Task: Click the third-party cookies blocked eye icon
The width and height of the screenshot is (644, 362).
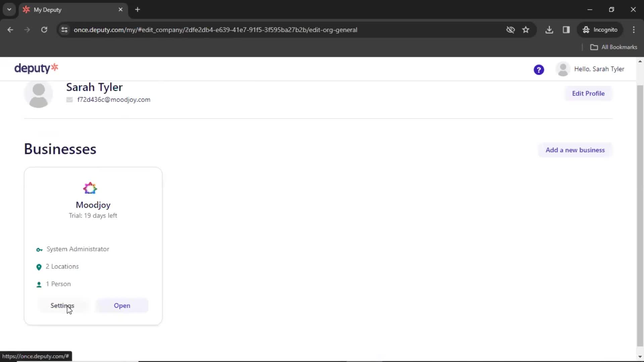Action: [510, 30]
